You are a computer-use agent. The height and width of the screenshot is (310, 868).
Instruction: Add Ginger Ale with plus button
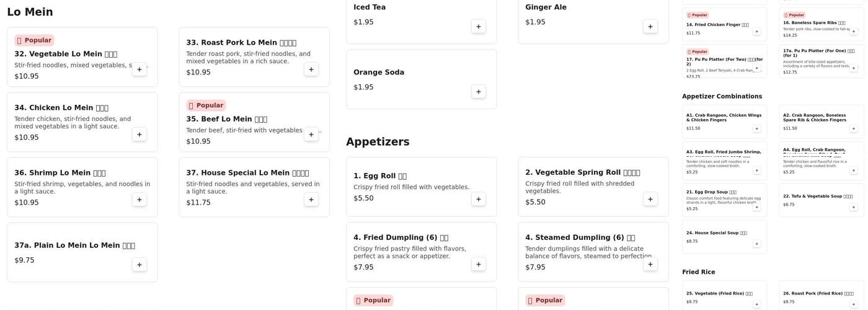point(650,27)
